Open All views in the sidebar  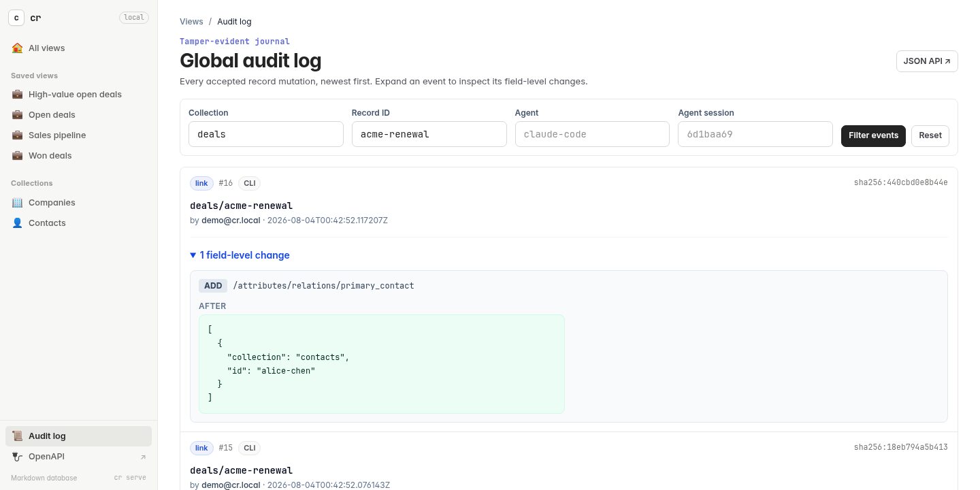(78, 48)
